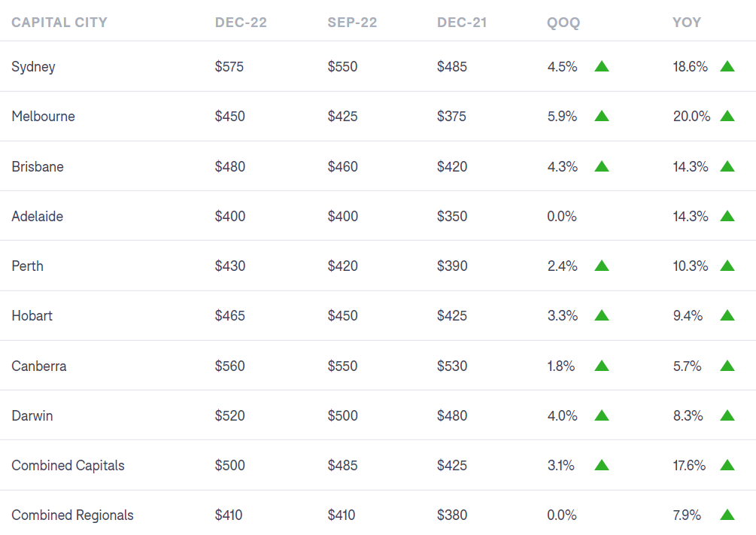Screen dimensions: 756x535
Task: Click Hobart's YOY 9.4% up arrow
Action: click(727, 315)
